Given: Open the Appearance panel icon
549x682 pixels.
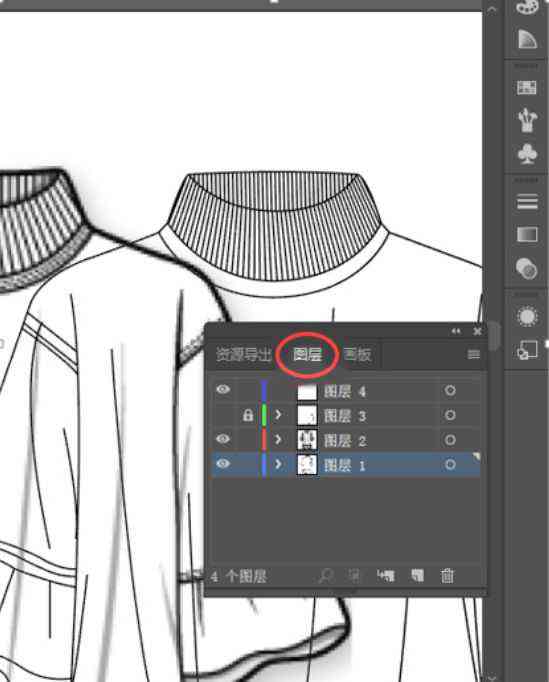Looking at the screenshot, I should (527, 316).
